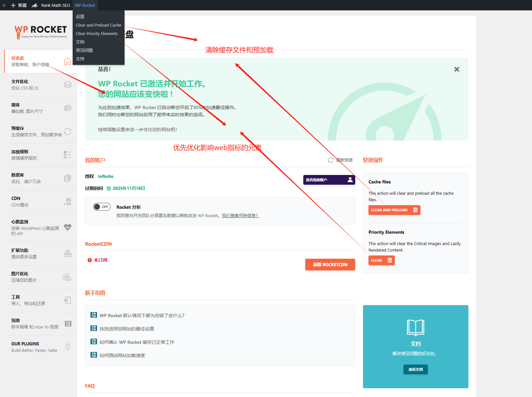Click the plus icon for 新建 in admin bar
Viewport: 532px width, 397px height.
pos(13,5)
